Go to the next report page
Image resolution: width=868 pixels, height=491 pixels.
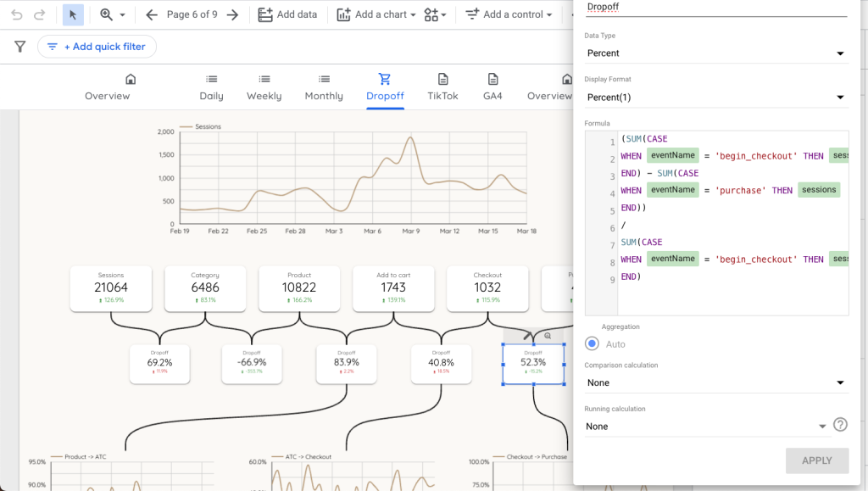tap(232, 14)
